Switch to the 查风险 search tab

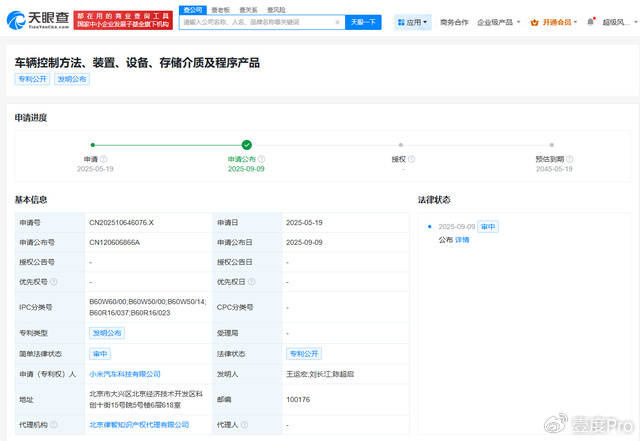coord(276,10)
